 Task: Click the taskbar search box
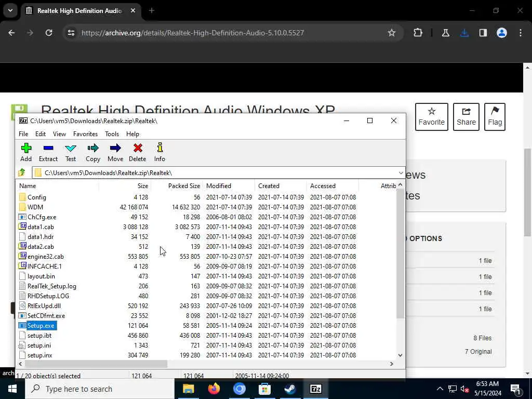(100, 389)
